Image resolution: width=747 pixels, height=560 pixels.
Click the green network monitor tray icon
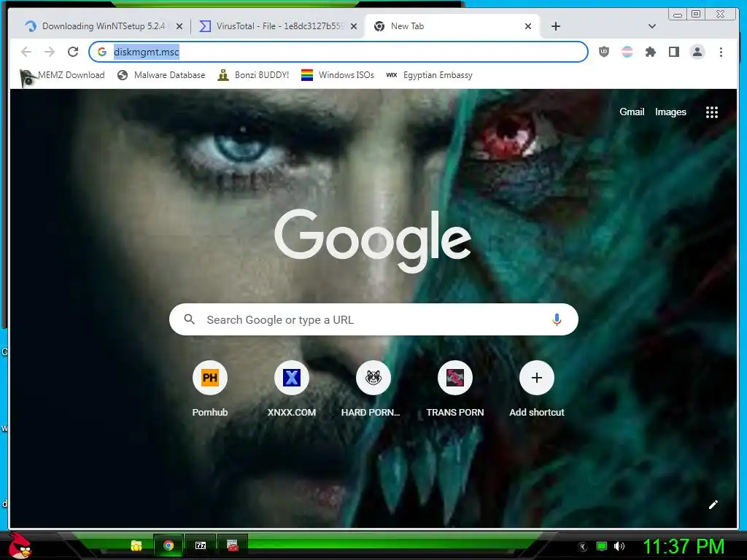602,546
